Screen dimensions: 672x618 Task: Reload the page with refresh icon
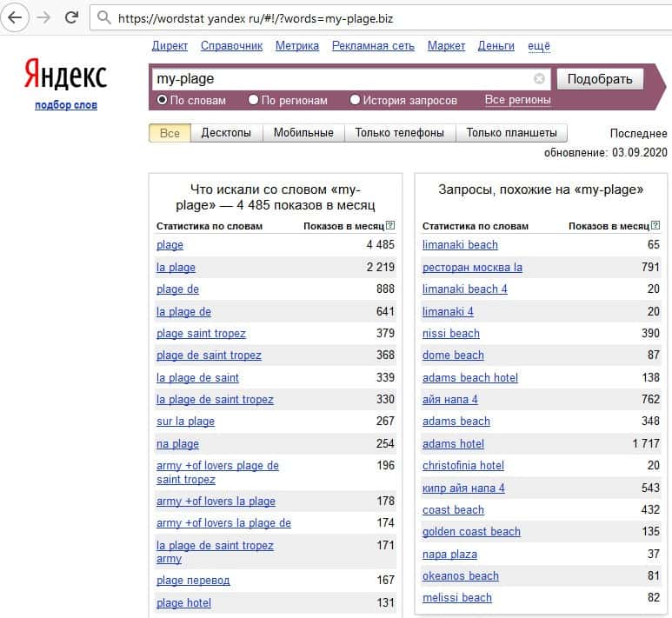click(72, 17)
